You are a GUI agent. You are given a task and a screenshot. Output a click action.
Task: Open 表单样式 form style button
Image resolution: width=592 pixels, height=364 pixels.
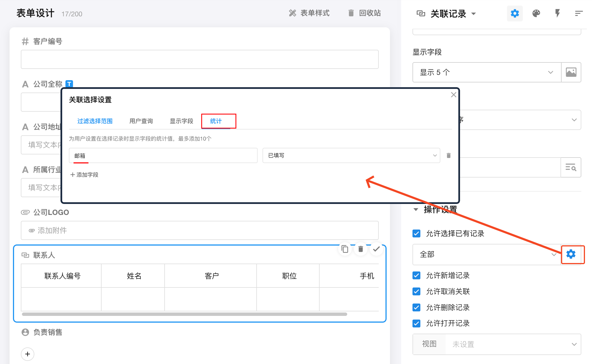[x=309, y=13]
